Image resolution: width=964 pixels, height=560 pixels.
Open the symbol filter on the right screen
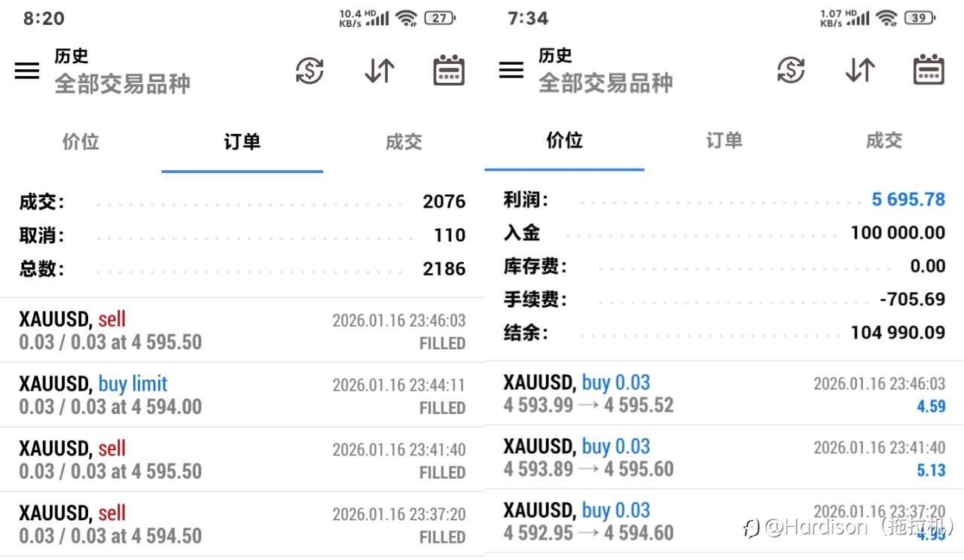[606, 84]
